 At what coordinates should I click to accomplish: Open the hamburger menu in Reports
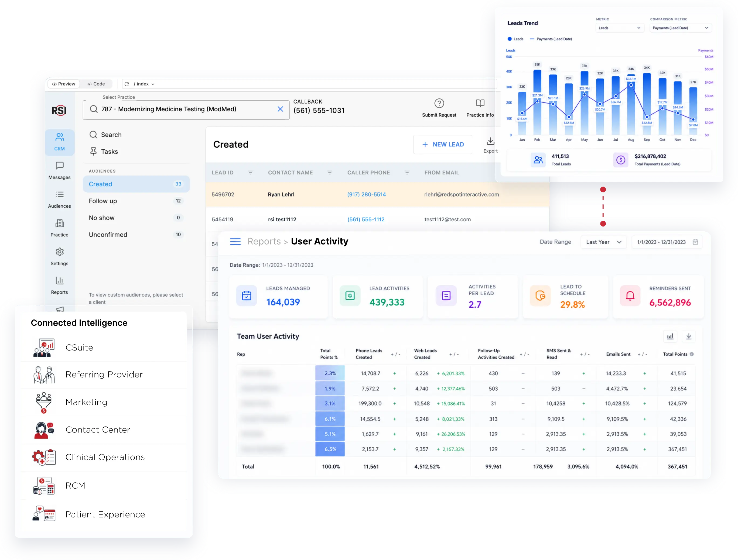[x=235, y=242]
